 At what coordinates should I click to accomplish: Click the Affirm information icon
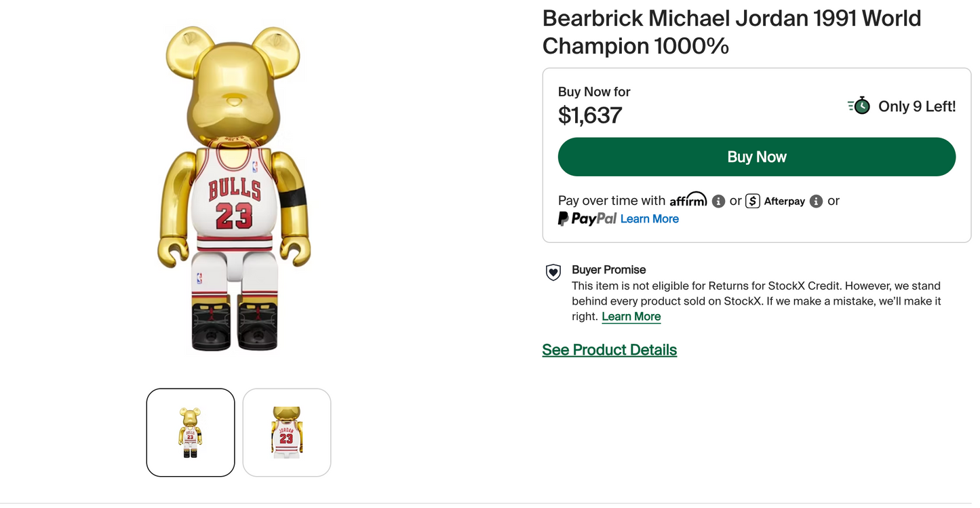tap(719, 201)
